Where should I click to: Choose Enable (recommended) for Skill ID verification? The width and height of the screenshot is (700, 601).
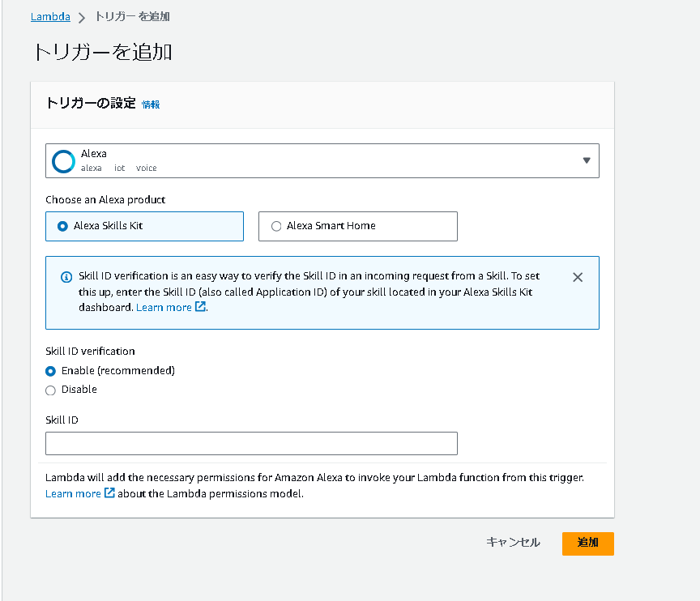click(51, 371)
